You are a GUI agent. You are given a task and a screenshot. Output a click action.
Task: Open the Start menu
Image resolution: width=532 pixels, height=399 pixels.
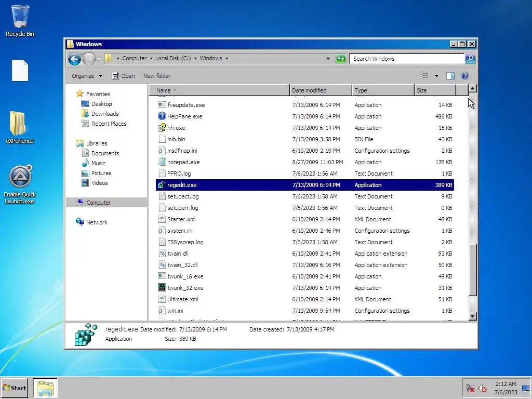tap(14, 388)
